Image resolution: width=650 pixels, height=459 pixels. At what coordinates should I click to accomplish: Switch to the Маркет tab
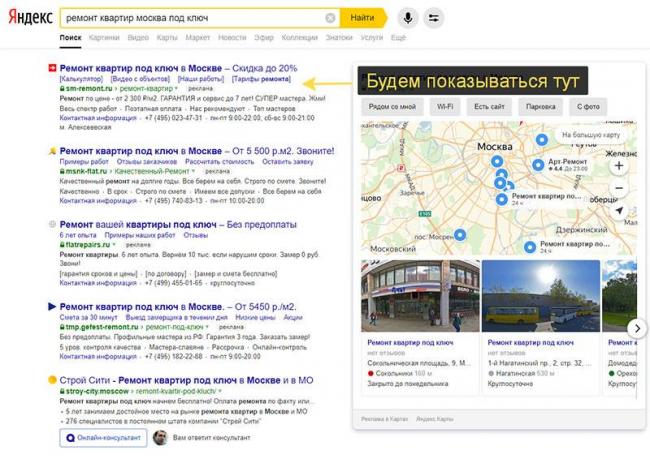198,37
